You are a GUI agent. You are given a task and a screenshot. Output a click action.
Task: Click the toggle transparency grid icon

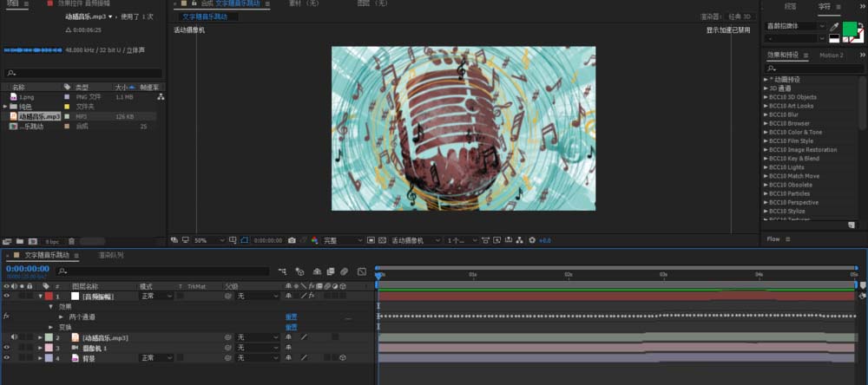383,240
